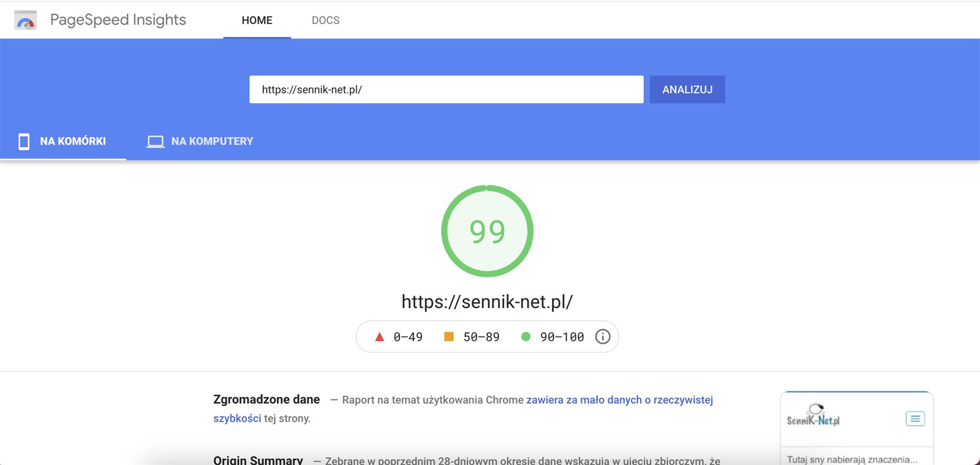Viewport: 980px width, 465px height.
Task: Click the red triangle 0–49 legend marker
Action: tap(380, 337)
